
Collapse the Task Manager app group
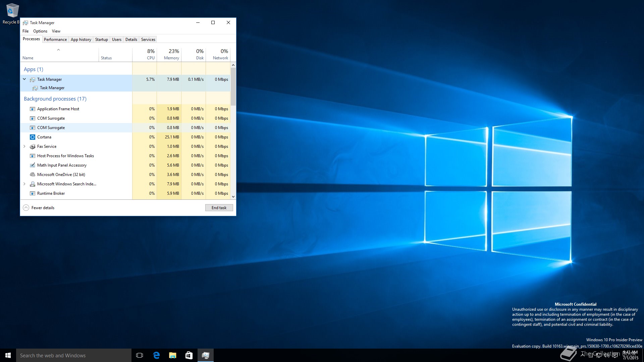24,79
